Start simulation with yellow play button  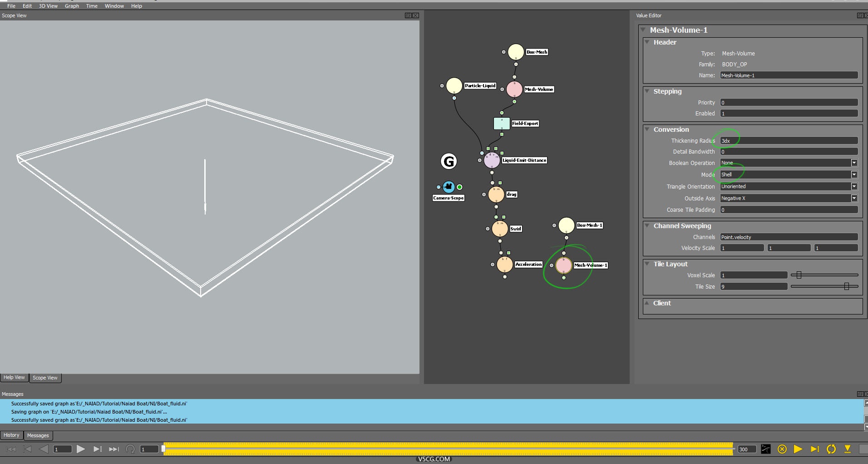(x=798, y=449)
